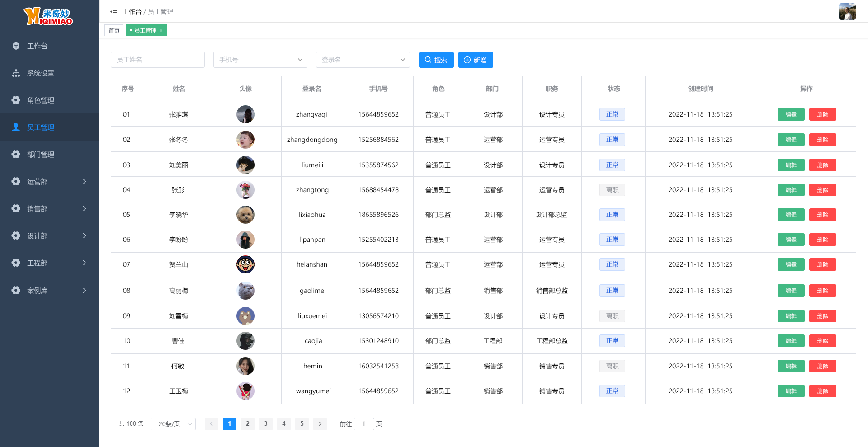Expand the 销售部 sidebar submenu

[85, 208]
